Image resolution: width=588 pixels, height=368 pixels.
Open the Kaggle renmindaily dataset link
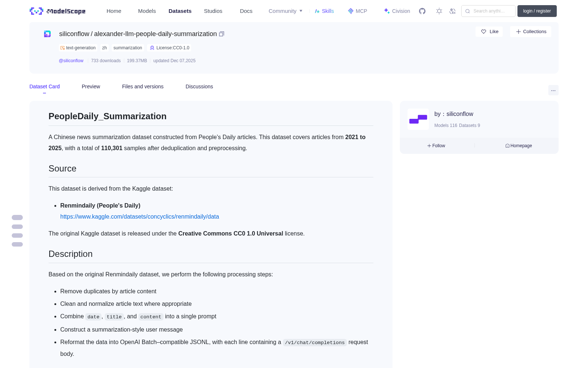[x=140, y=216]
